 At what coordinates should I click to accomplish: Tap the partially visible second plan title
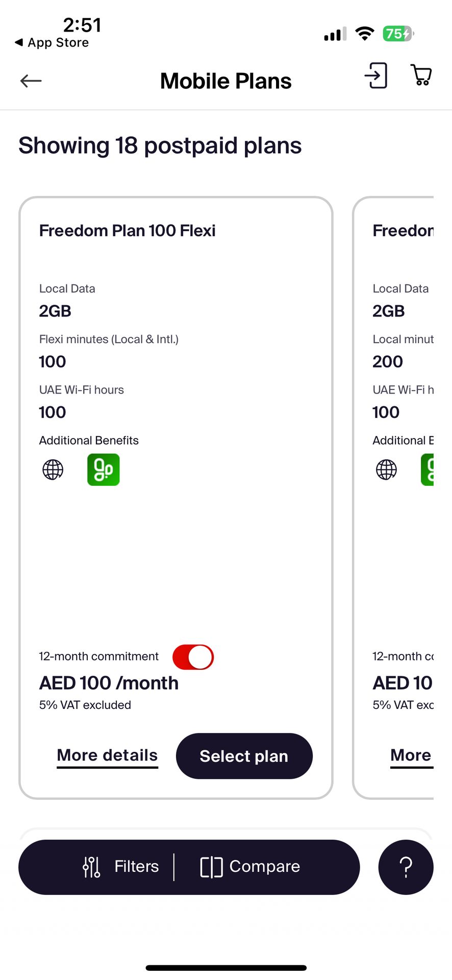click(x=403, y=231)
